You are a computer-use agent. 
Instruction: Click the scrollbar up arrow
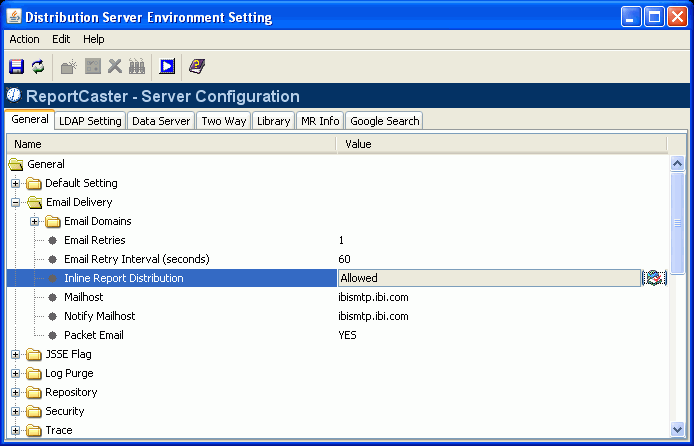click(x=677, y=163)
